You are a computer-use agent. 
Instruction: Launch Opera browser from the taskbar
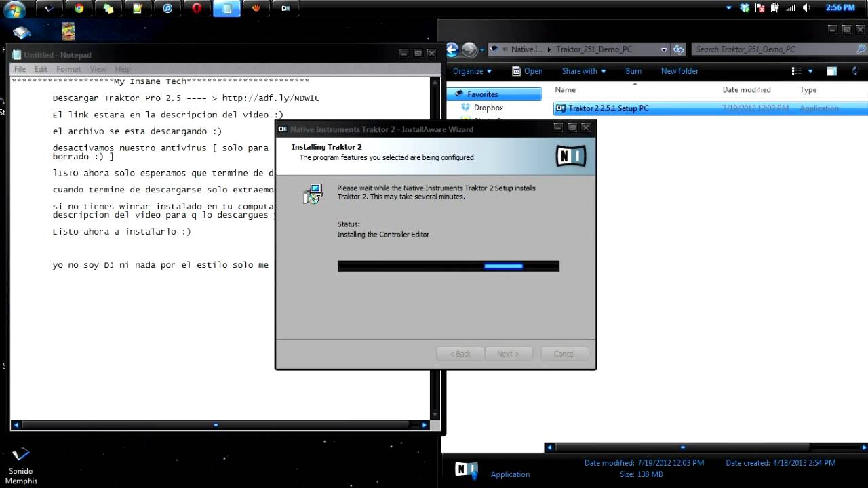197,9
